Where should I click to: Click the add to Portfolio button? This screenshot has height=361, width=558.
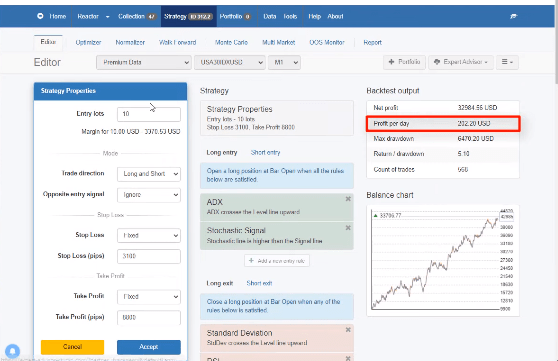coord(404,62)
